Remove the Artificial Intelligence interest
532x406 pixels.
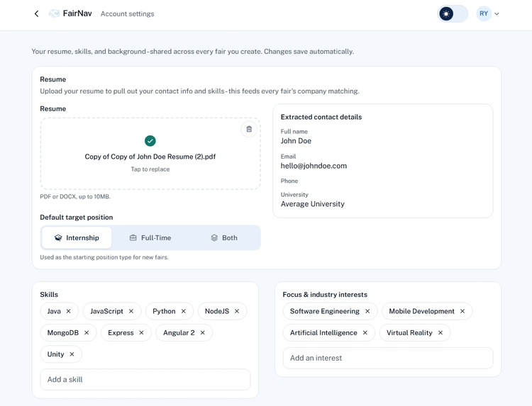[365, 333]
